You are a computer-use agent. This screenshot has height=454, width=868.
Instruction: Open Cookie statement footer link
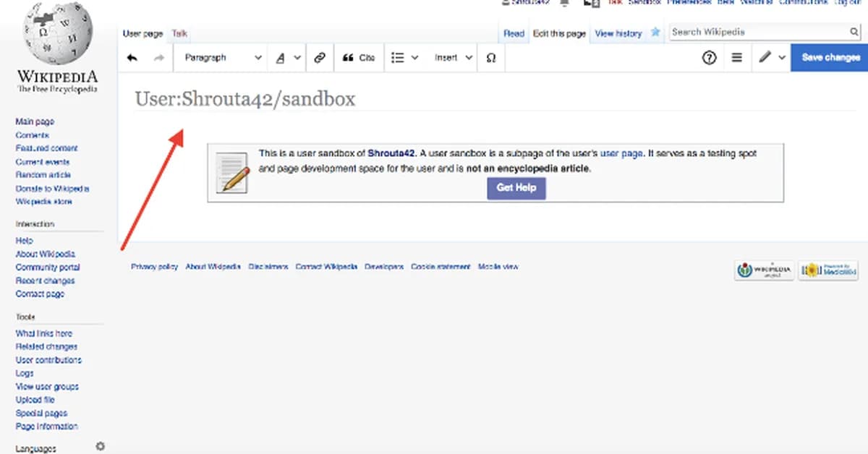[x=441, y=267]
